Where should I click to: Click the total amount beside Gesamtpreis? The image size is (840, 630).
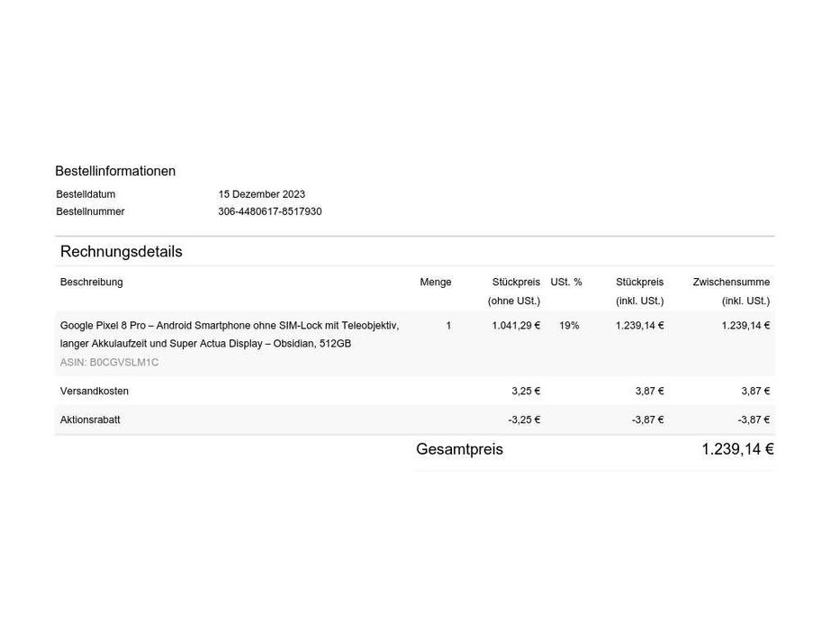pos(736,450)
